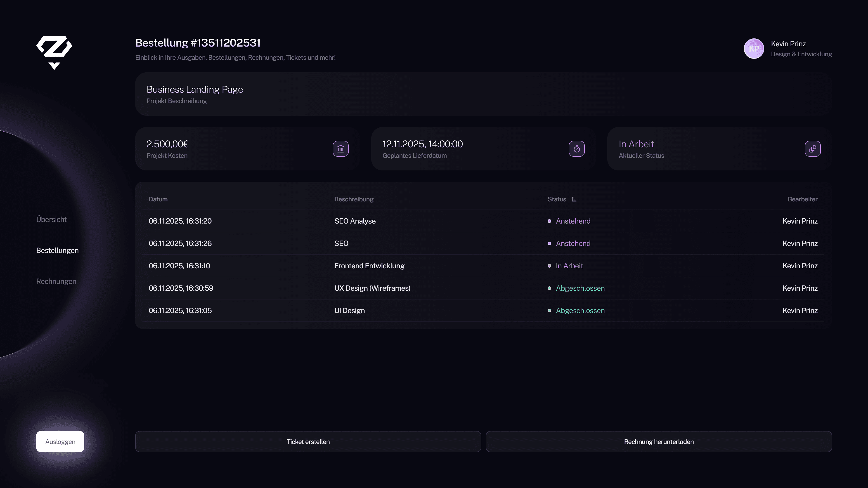Open the Übersicht menu item
The width and height of the screenshot is (868, 488).
tap(51, 219)
